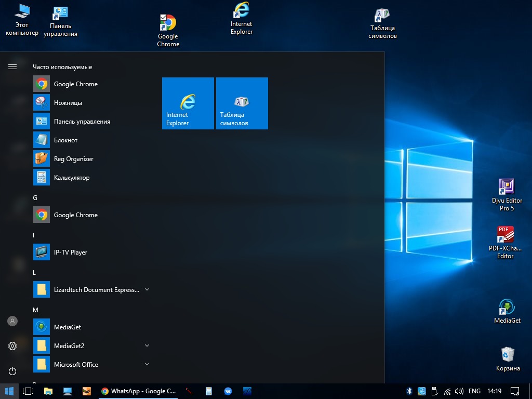Open volume speaker tray icon
532x399 pixels.
(459, 391)
